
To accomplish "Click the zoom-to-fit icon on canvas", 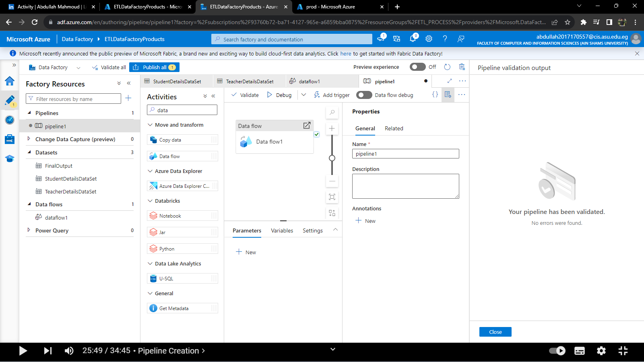I will 332,197.
